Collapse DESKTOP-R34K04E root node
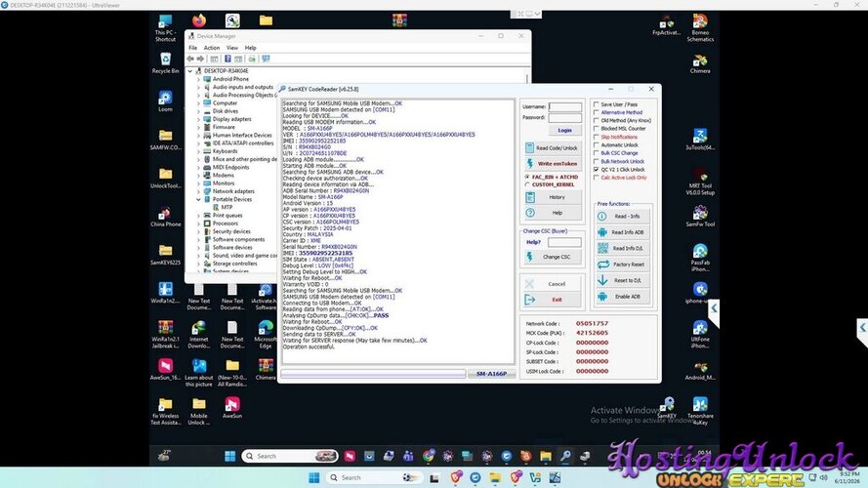This screenshot has height=488, width=868. coord(190,71)
